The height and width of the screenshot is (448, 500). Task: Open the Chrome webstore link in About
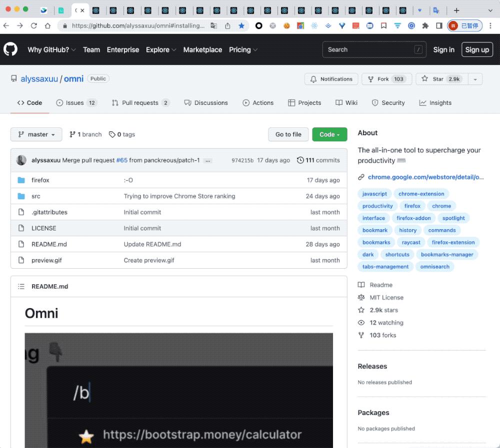click(425, 177)
